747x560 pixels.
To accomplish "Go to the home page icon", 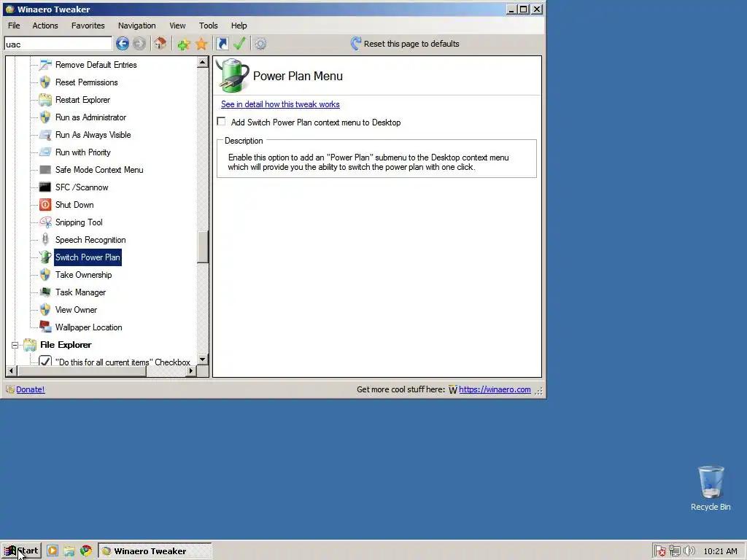I will pyautogui.click(x=160, y=44).
